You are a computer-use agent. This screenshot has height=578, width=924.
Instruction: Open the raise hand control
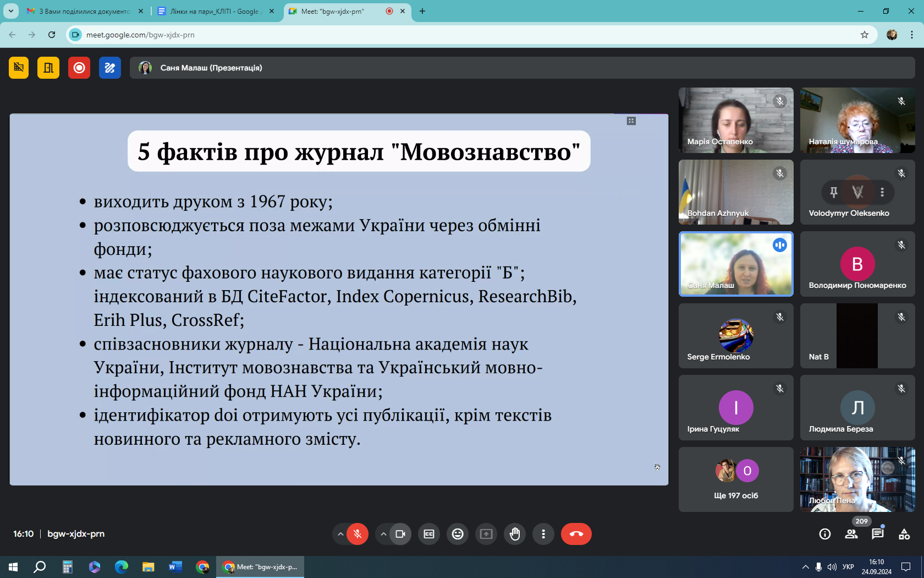tap(515, 534)
